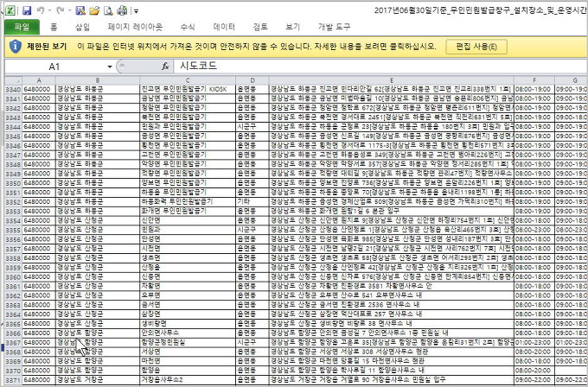Screen dimensions: 588x387
Task: Click the 서상면 cell in row 3368
Action: click(188, 352)
